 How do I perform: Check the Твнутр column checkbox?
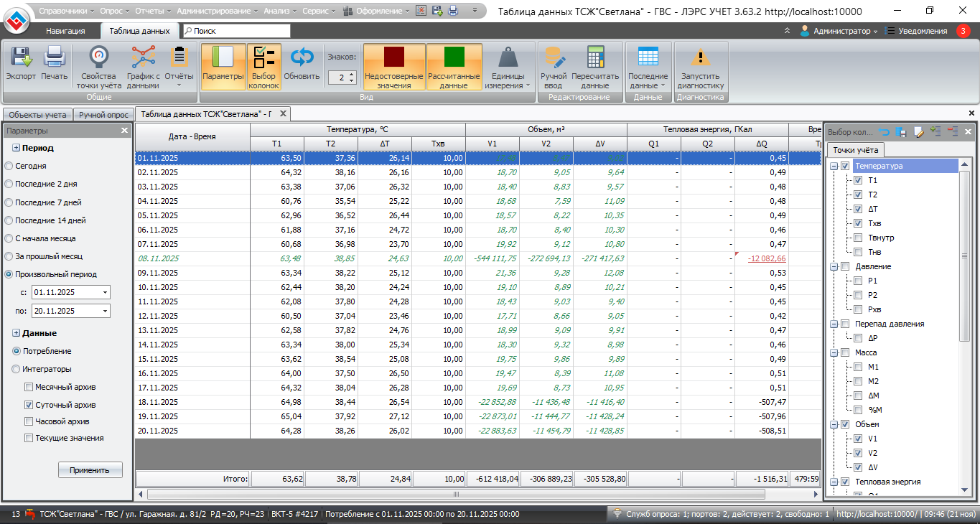[x=858, y=238]
